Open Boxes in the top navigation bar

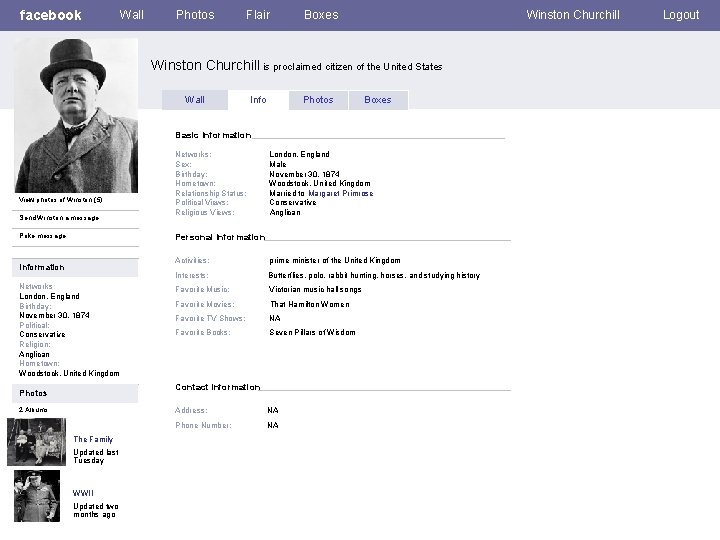click(x=321, y=15)
